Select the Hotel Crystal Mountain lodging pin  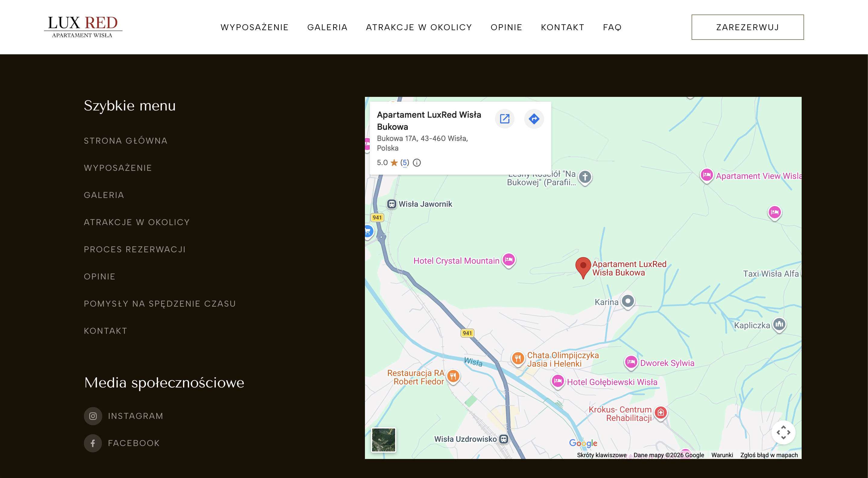pyautogui.click(x=509, y=260)
